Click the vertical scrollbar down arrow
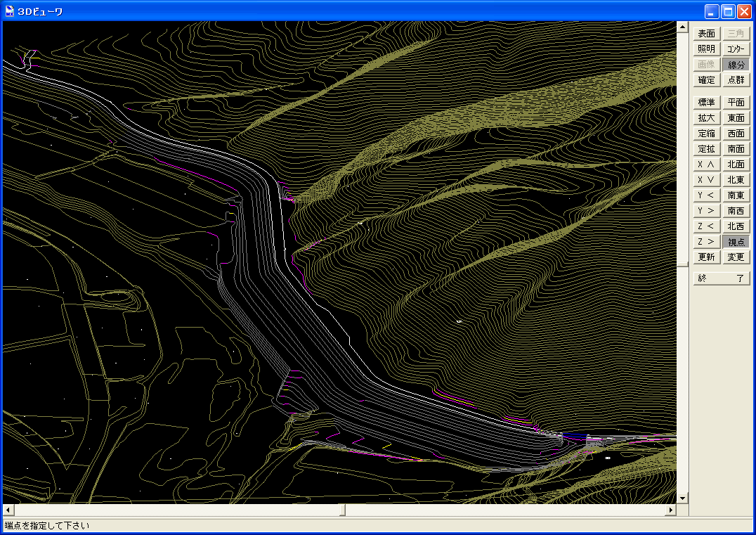The width and height of the screenshot is (756, 535). tap(682, 498)
